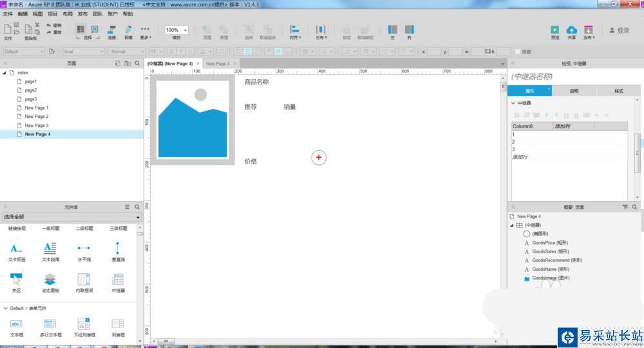This screenshot has height=348, width=644.
Task: Click the Share (共享) cloud icon
Action: click(x=571, y=32)
